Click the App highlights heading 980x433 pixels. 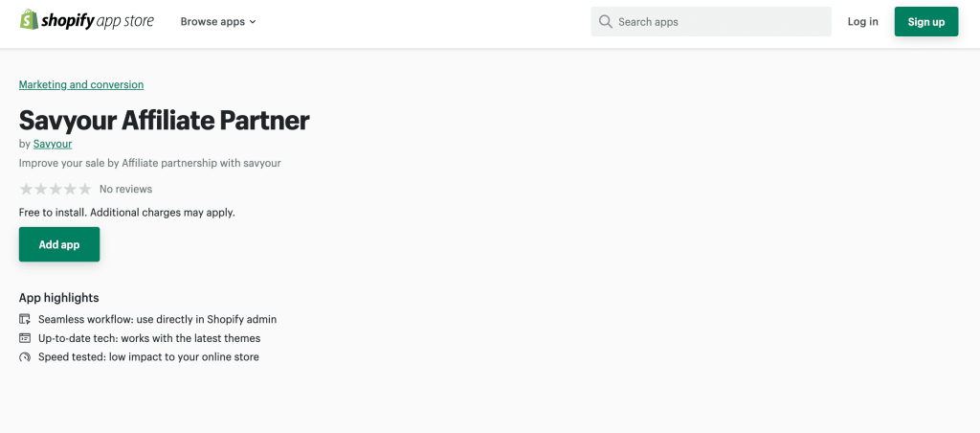(58, 298)
